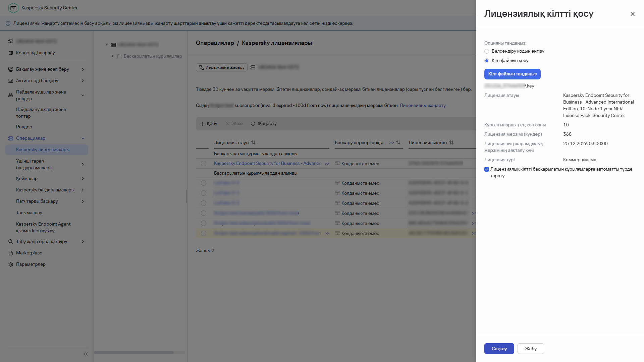This screenshot has height=362, width=644.
Task: Click the Параметрлер gear icon
Action: [x=11, y=264]
